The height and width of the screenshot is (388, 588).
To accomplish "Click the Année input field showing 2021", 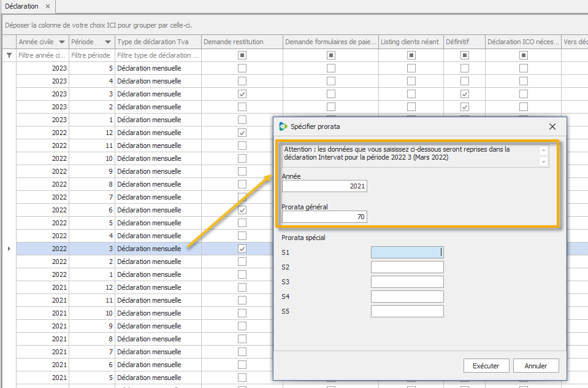I will [x=324, y=186].
